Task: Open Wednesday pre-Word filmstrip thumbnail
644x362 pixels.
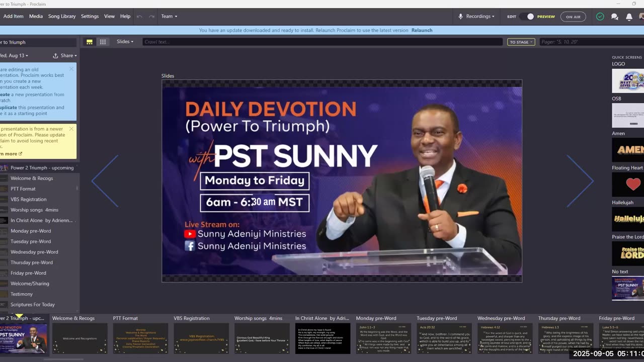Action: coord(505,338)
